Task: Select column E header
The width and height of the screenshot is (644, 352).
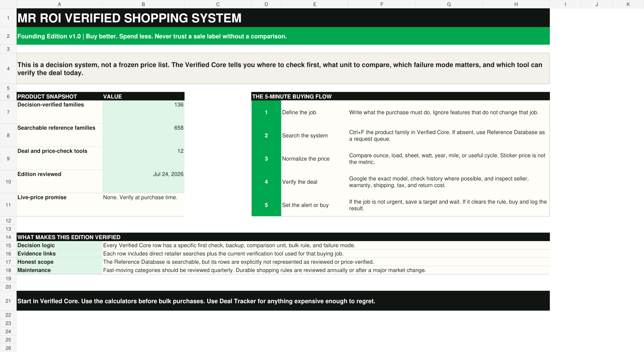Action: [x=315, y=4]
